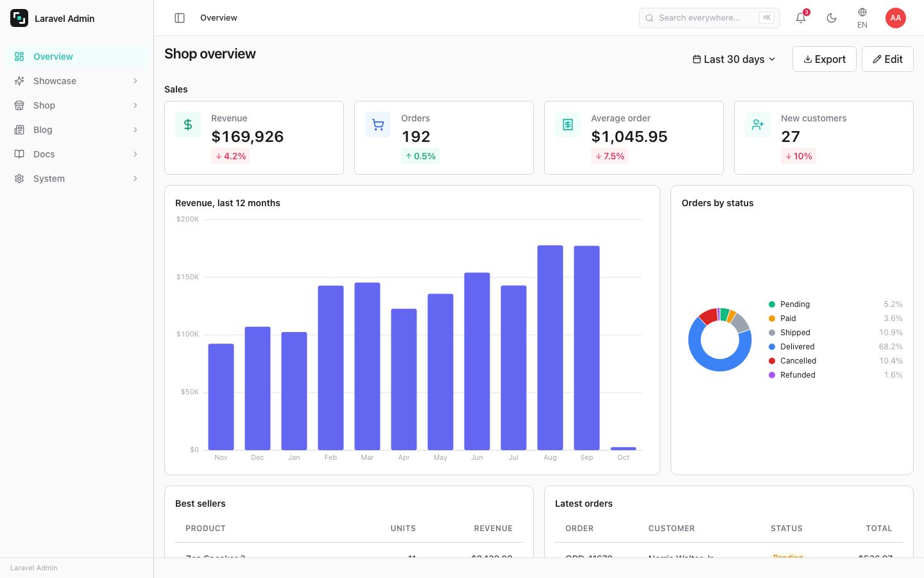Click the Nov bar in revenue chart
Image resolution: width=924 pixels, height=578 pixels.
[x=221, y=397]
